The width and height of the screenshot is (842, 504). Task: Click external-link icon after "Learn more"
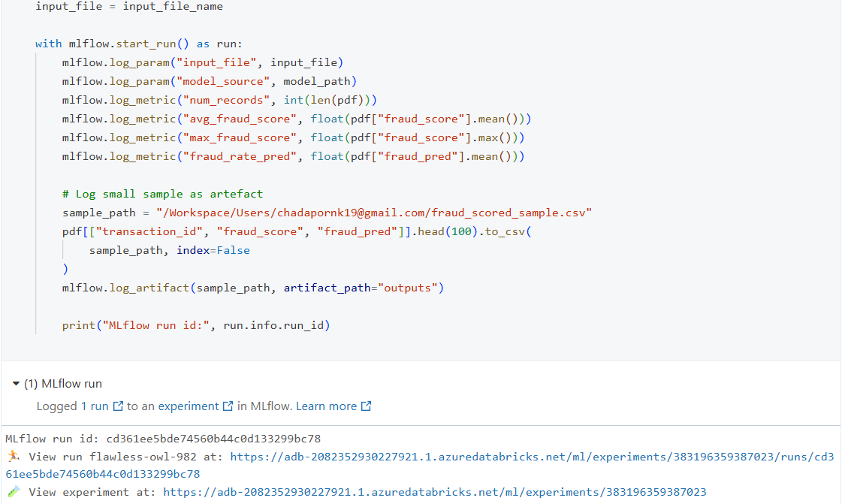click(x=367, y=406)
